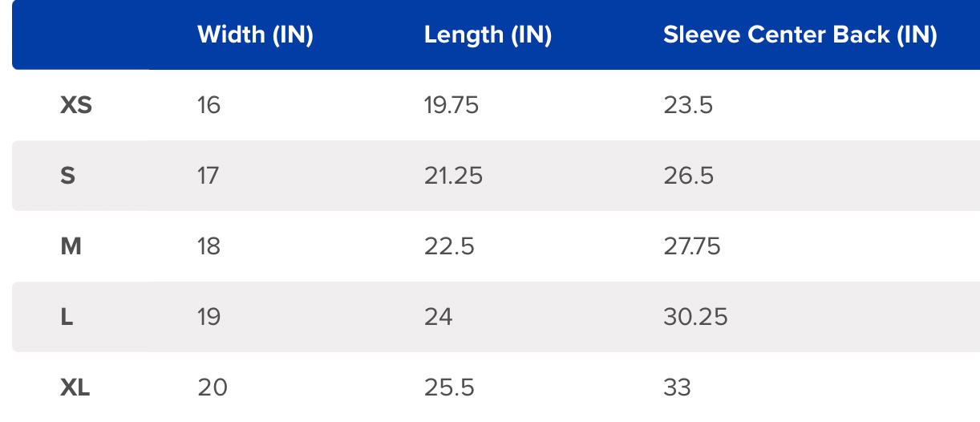This screenshot has width=980, height=422.
Task: Select the XL size row label
Action: tap(75, 388)
